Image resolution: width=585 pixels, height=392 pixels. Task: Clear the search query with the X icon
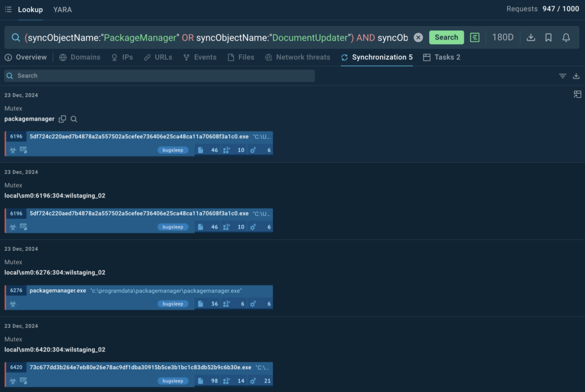click(418, 37)
